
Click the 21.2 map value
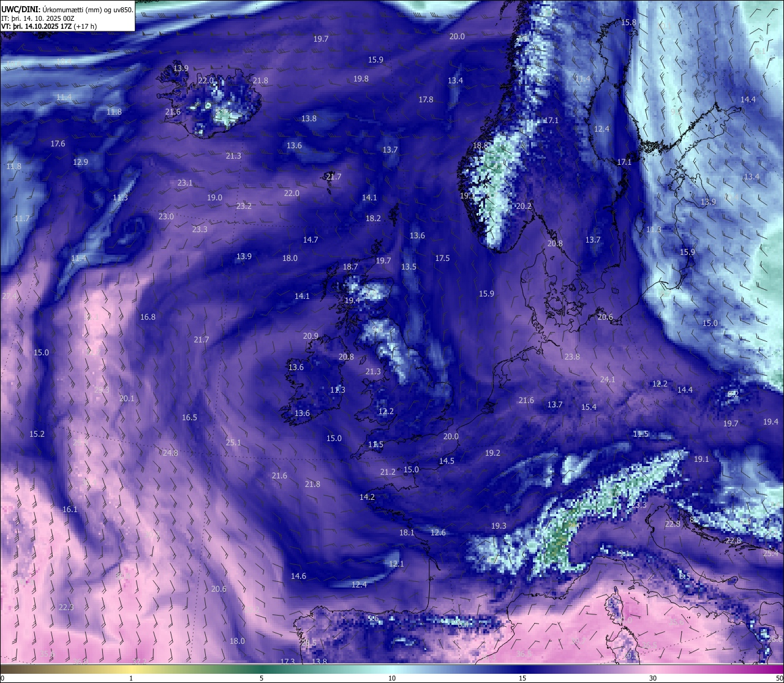coord(388,472)
